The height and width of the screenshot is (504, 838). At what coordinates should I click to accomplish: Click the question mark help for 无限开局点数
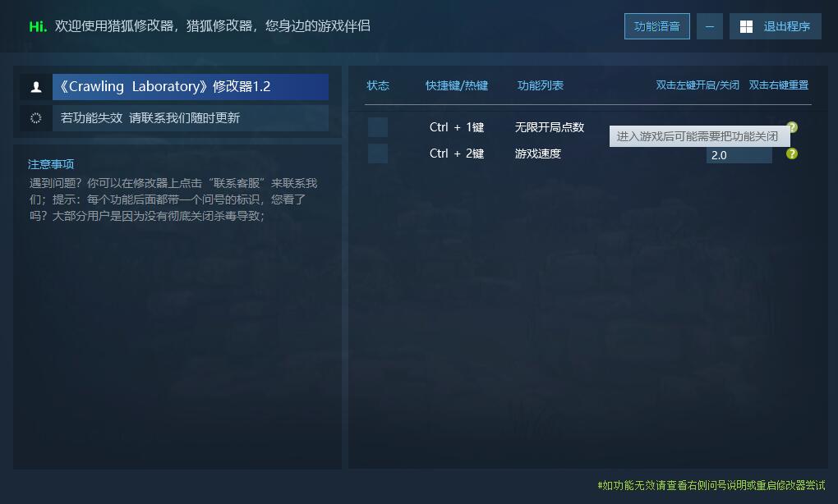792,127
